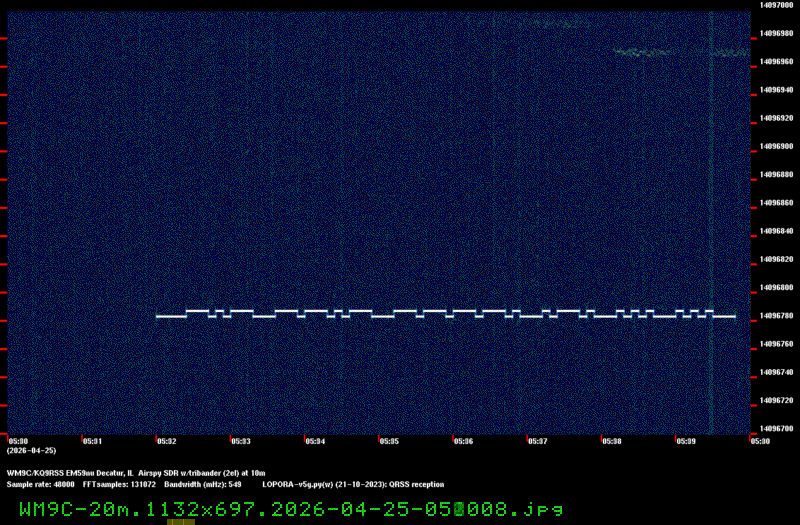Click the 14096880 frequency axis label
800x525 pixels.
click(777, 174)
